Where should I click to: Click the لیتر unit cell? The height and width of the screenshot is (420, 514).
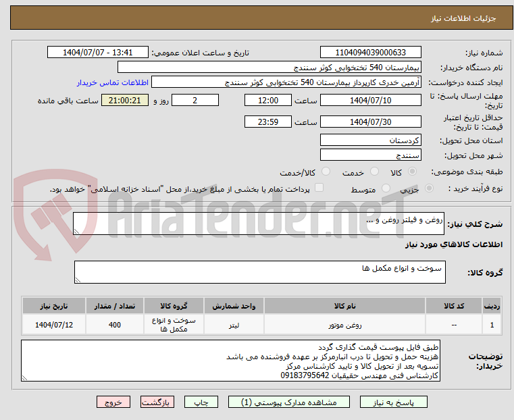[234, 325]
